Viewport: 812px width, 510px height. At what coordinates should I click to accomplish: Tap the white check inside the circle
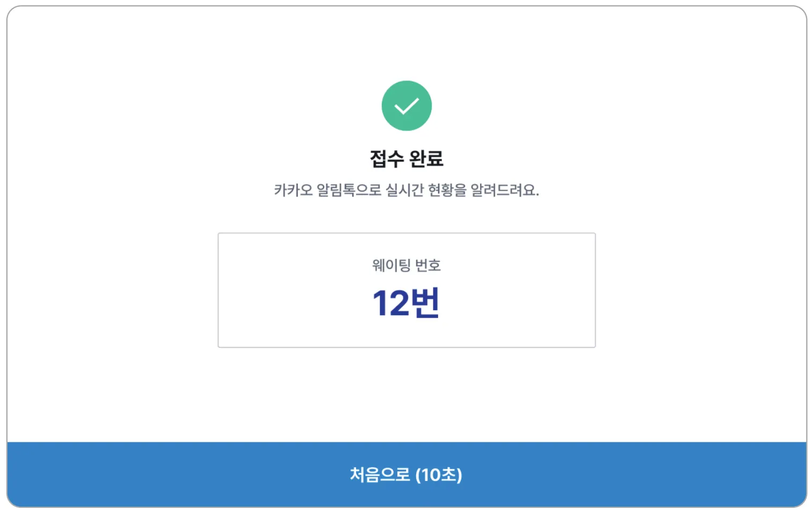click(x=407, y=106)
